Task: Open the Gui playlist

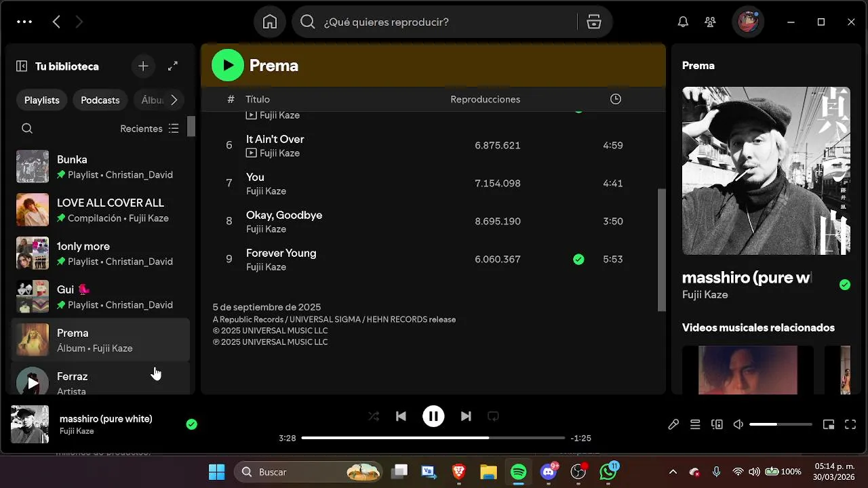Action: (100, 297)
